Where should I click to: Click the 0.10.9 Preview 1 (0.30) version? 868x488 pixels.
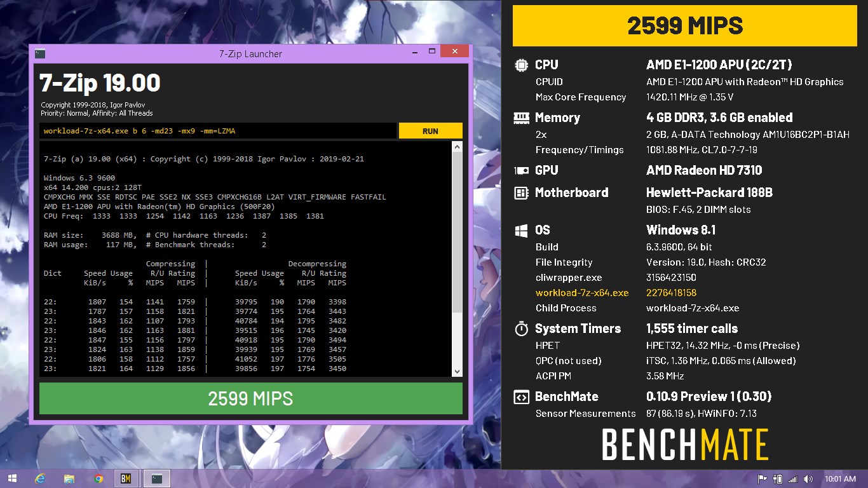(709, 396)
